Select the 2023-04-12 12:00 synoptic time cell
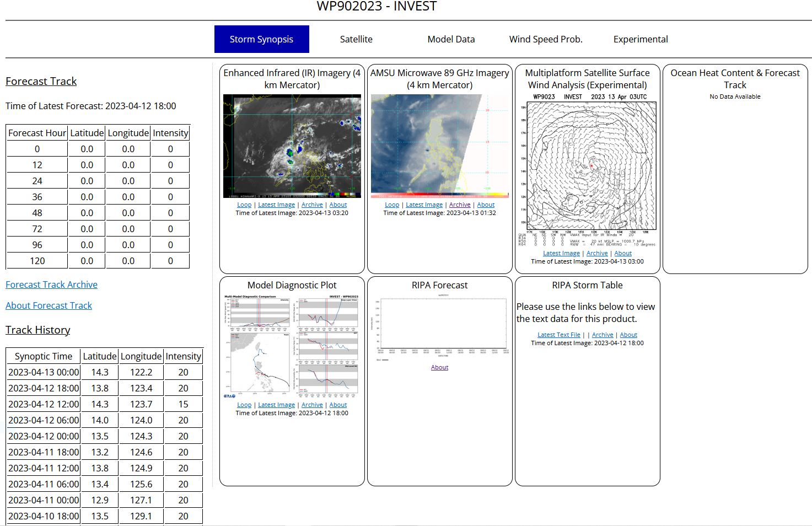Image resolution: width=812 pixels, height=526 pixels. pyautogui.click(x=44, y=404)
